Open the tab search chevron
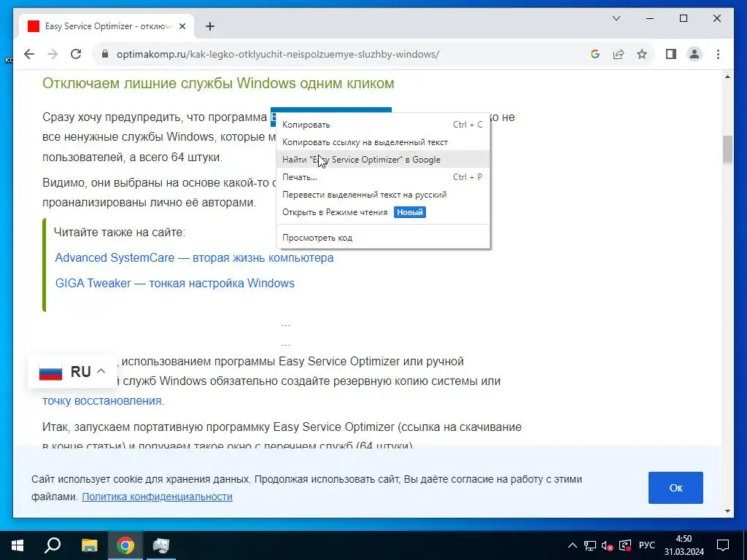Screen dimensions: 747x560 (616, 18)
